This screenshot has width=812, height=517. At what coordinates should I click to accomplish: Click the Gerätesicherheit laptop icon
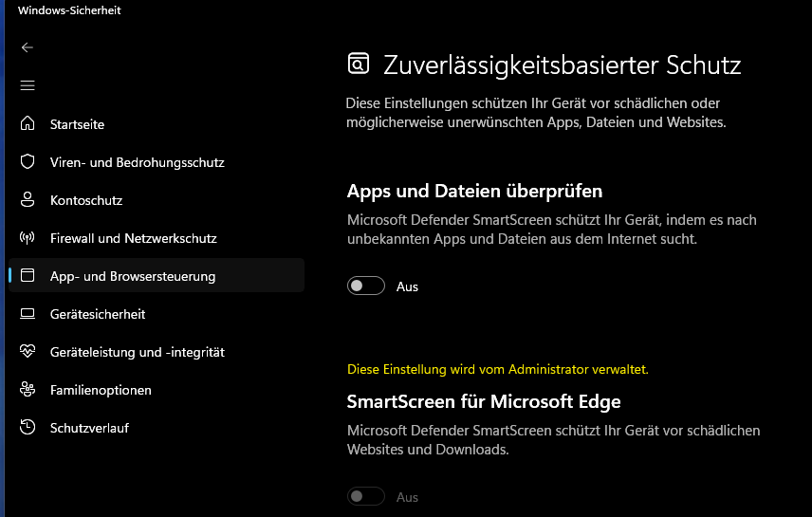click(28, 314)
